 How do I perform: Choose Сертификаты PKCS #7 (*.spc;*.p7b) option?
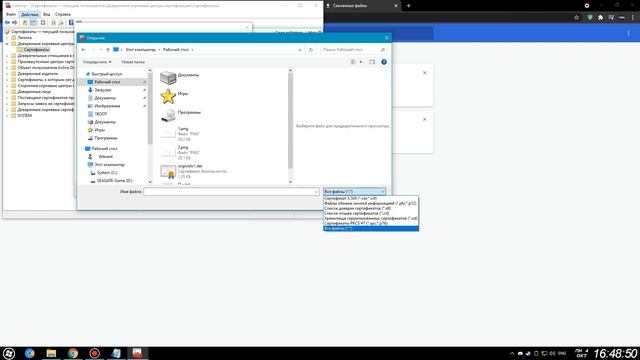pos(371,223)
